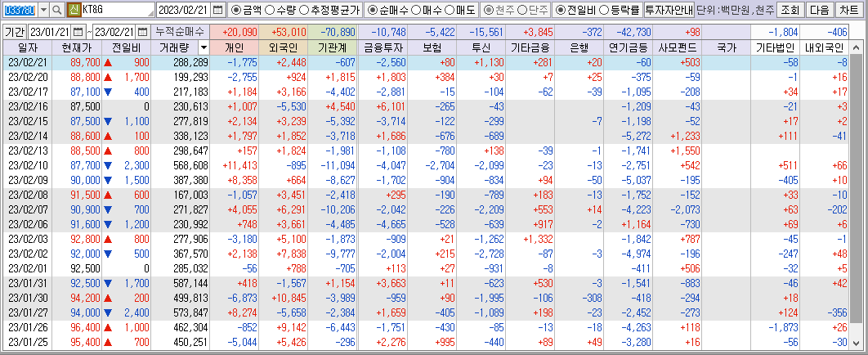Open stock search magnifier icon
The width and height of the screenshot is (868, 355).
57,10
